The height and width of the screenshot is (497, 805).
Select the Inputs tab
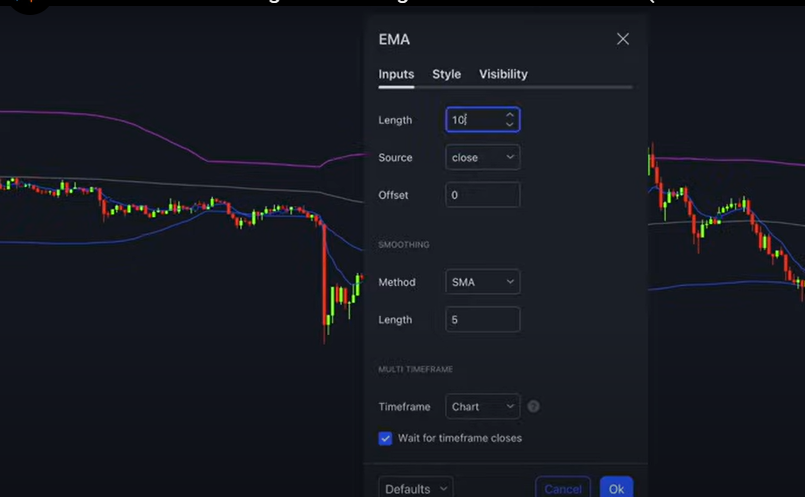396,74
